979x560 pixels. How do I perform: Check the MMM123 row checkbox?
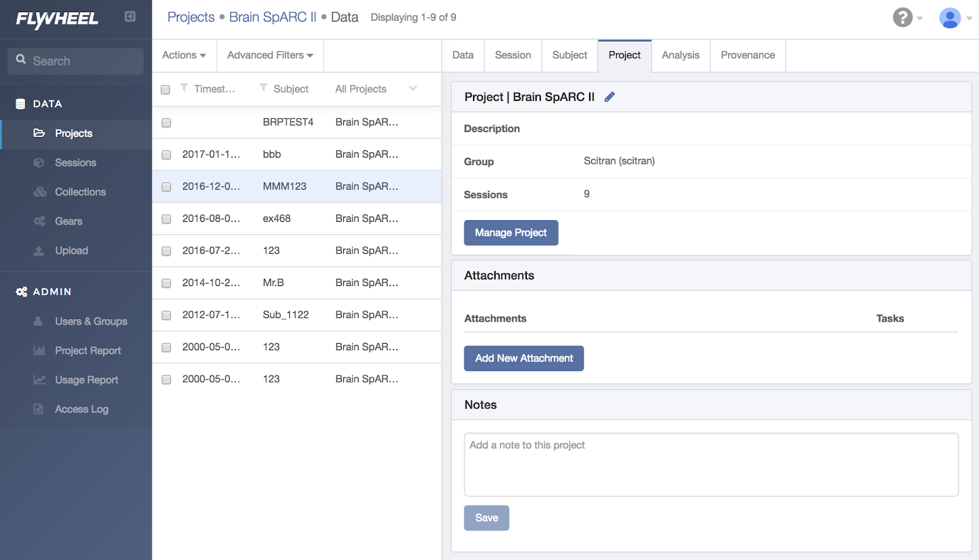166,187
